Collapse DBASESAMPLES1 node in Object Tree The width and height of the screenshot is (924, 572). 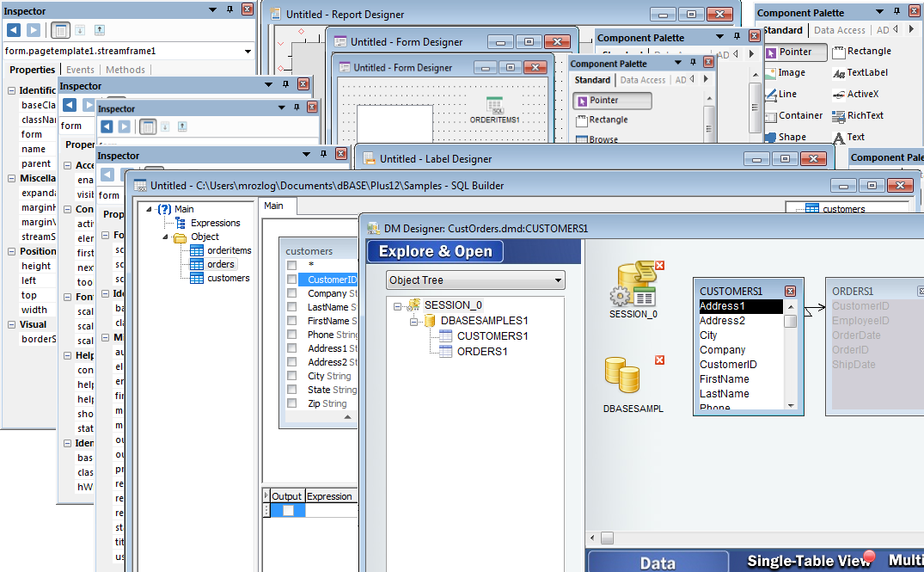point(414,322)
